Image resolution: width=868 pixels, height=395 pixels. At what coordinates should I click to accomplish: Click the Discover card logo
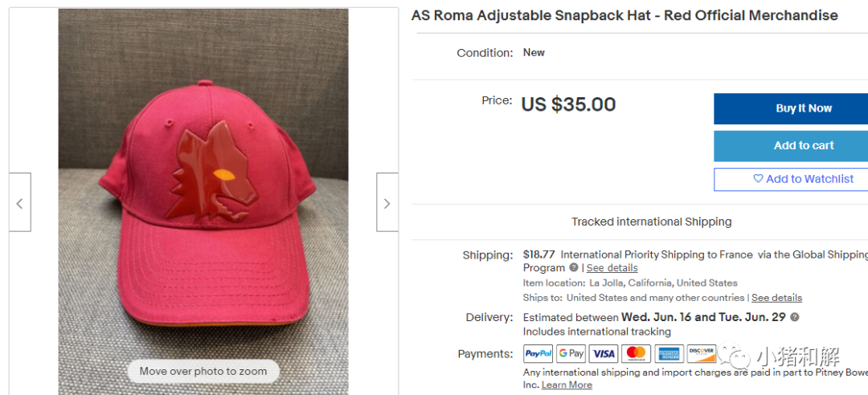pos(701,353)
